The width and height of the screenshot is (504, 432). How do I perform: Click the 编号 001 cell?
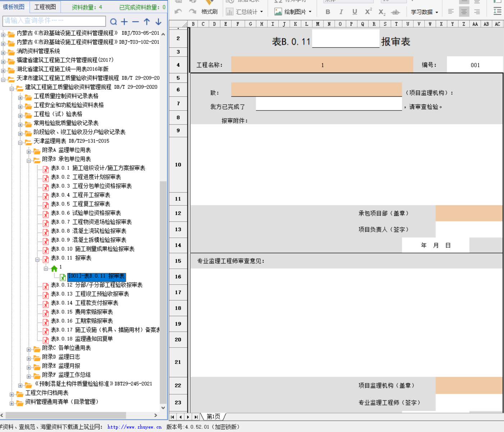475,65
